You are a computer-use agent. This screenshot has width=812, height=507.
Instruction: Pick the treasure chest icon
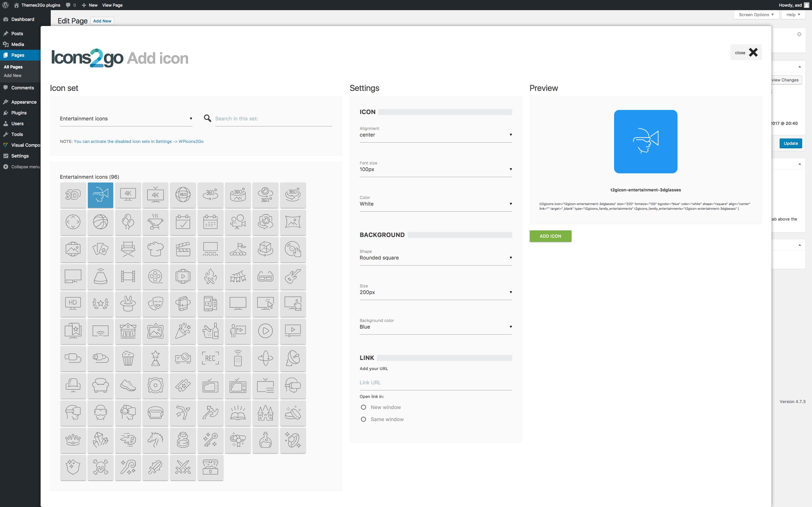[x=210, y=467]
